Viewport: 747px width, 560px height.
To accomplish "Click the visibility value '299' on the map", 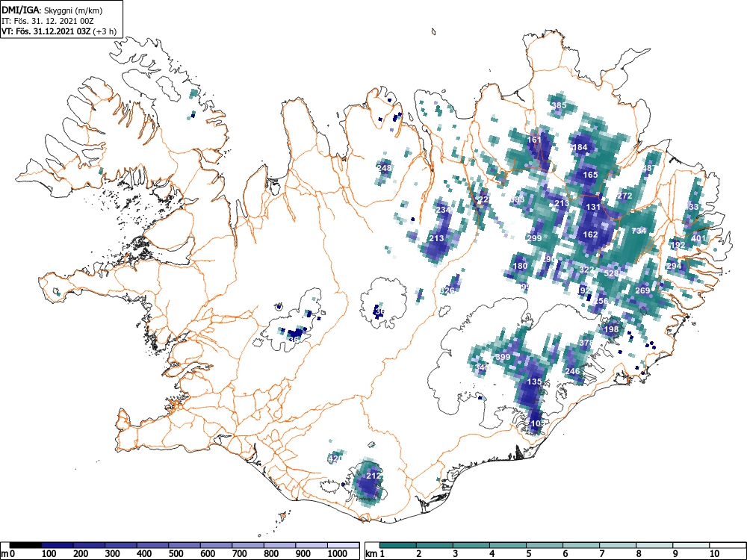I will (x=535, y=238).
